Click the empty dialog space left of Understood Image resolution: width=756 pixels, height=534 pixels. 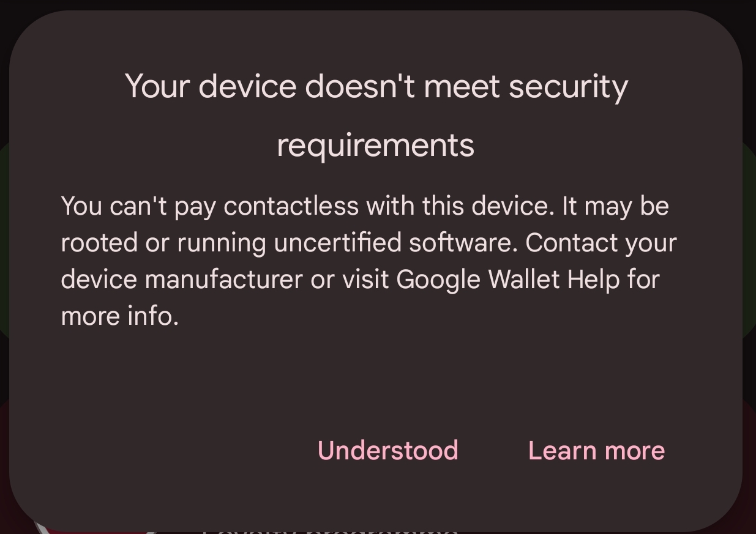[x=165, y=451]
